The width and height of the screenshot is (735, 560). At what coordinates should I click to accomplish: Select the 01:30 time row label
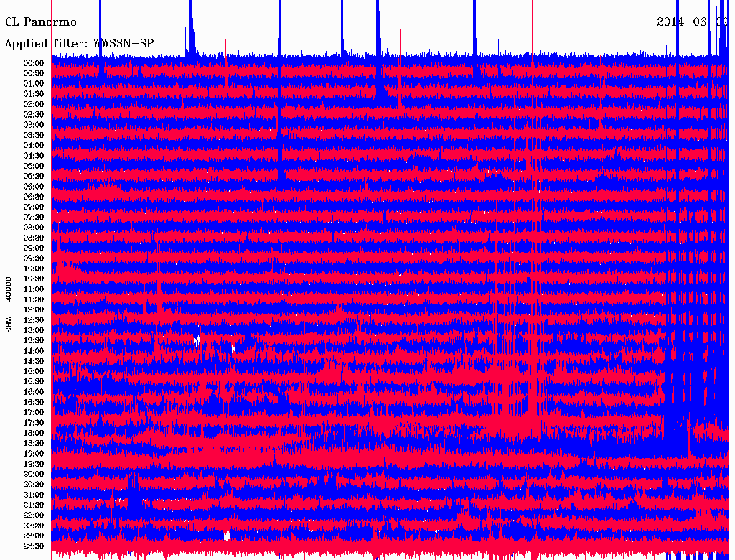point(34,94)
